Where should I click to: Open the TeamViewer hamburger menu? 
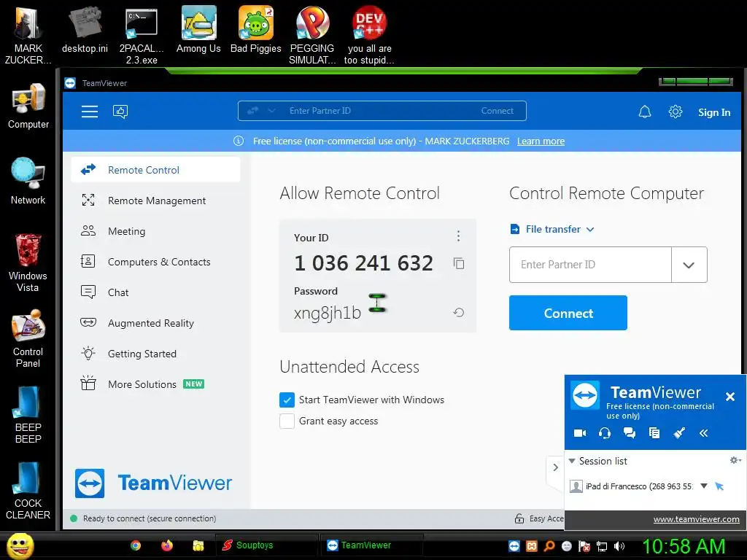(90, 112)
